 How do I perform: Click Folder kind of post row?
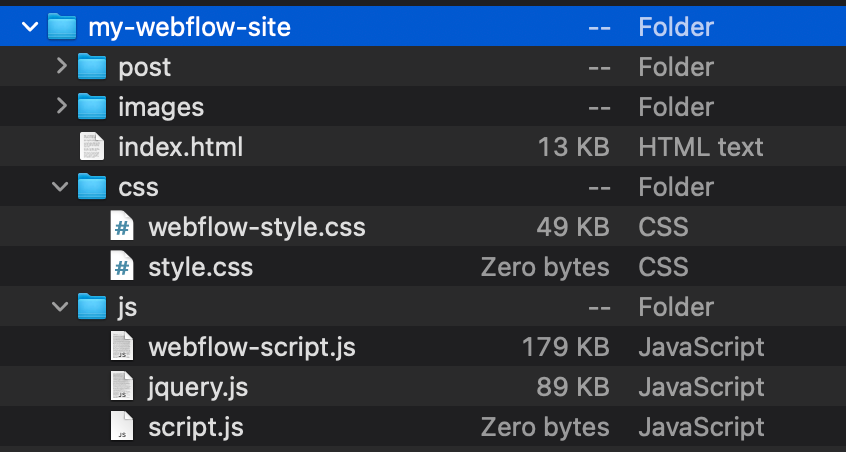coord(676,67)
